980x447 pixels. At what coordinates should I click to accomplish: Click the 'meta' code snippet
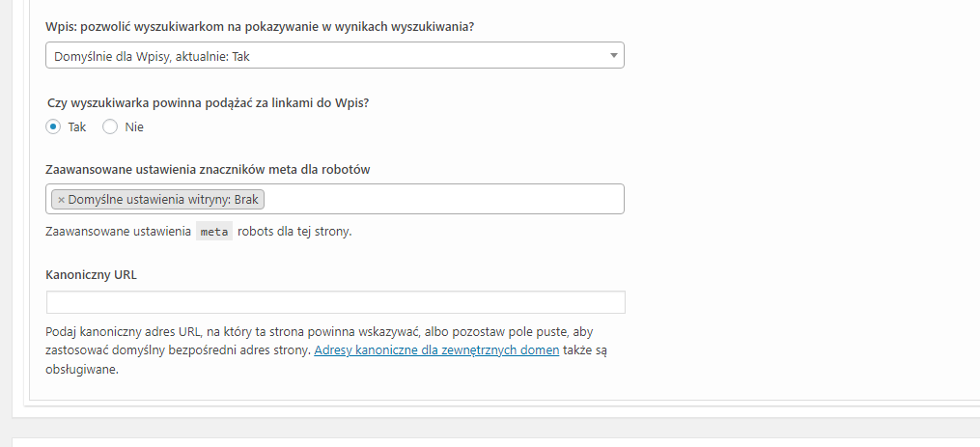pyautogui.click(x=213, y=232)
